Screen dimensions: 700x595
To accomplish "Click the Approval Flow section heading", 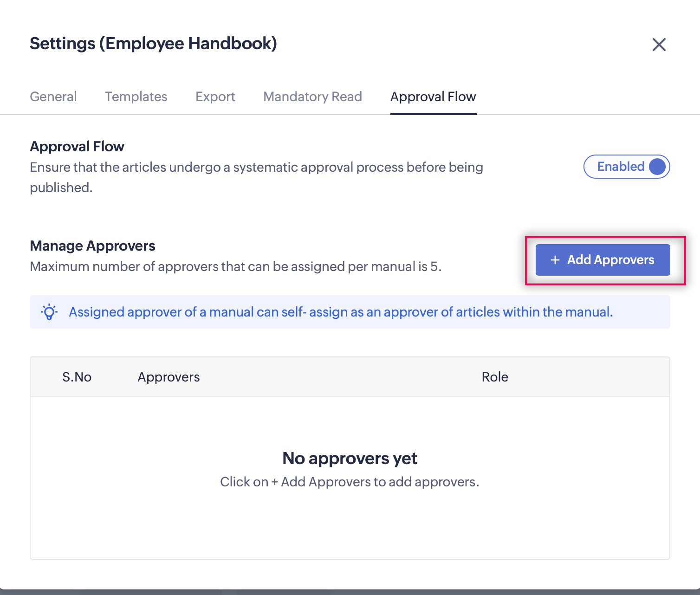I will (77, 147).
